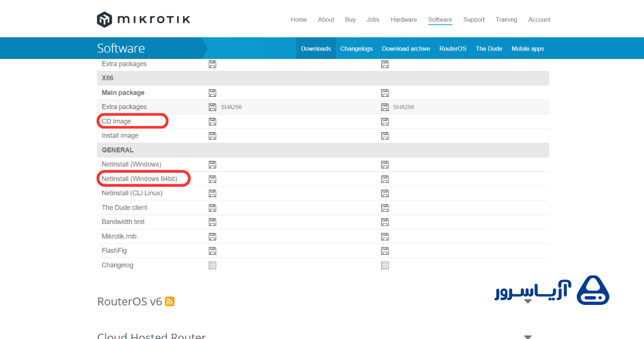Download top Extra packages from the right column
644x339 pixels.
click(385, 64)
